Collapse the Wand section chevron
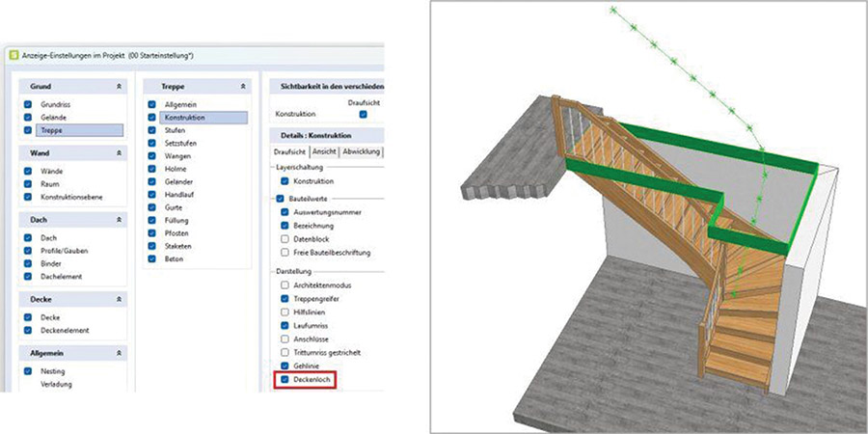 118,153
